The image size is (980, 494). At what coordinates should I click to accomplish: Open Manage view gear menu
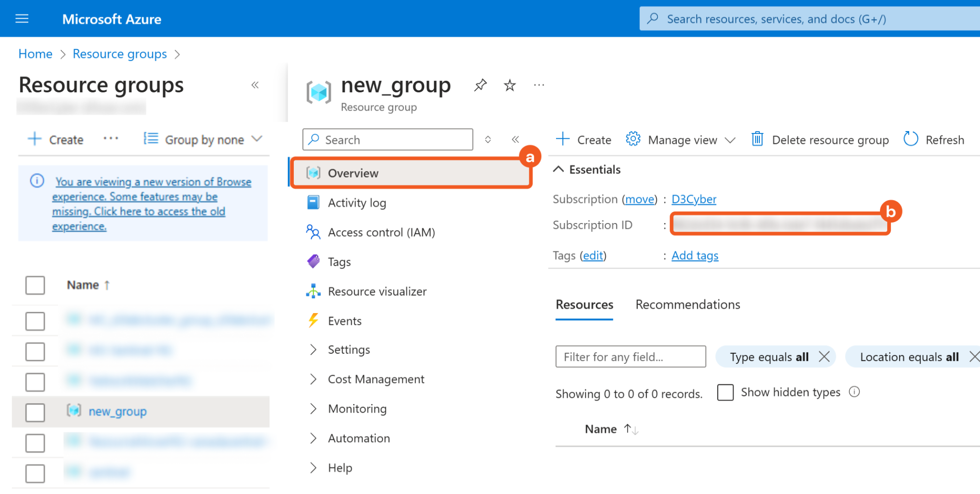633,139
